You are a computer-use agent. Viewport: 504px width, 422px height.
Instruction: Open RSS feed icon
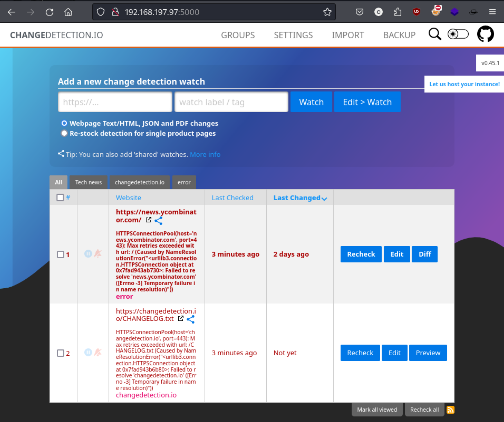[450, 410]
